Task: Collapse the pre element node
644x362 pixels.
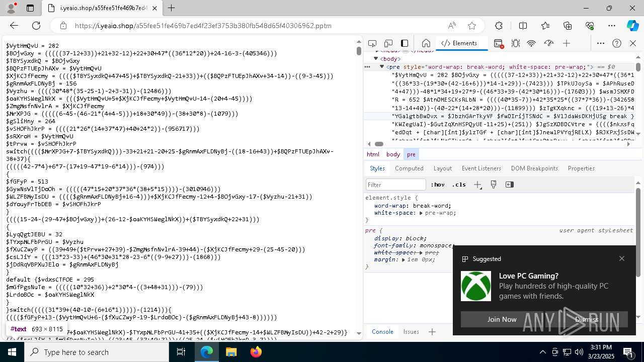Action: pos(382,66)
